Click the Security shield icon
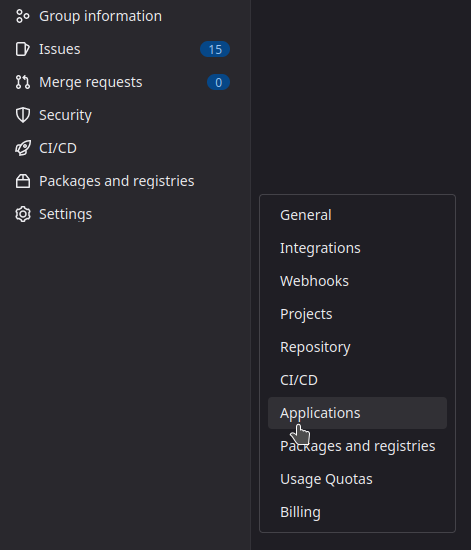Viewport: 471px width, 550px height. click(x=23, y=115)
